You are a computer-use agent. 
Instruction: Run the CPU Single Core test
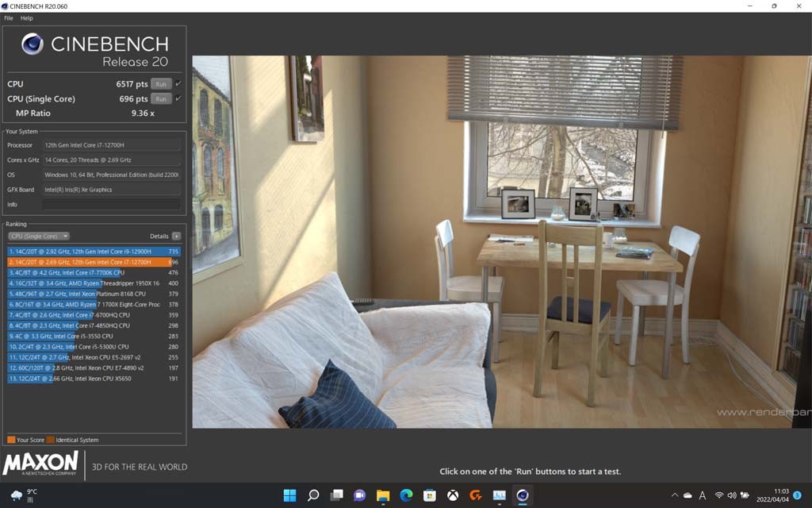pos(161,98)
